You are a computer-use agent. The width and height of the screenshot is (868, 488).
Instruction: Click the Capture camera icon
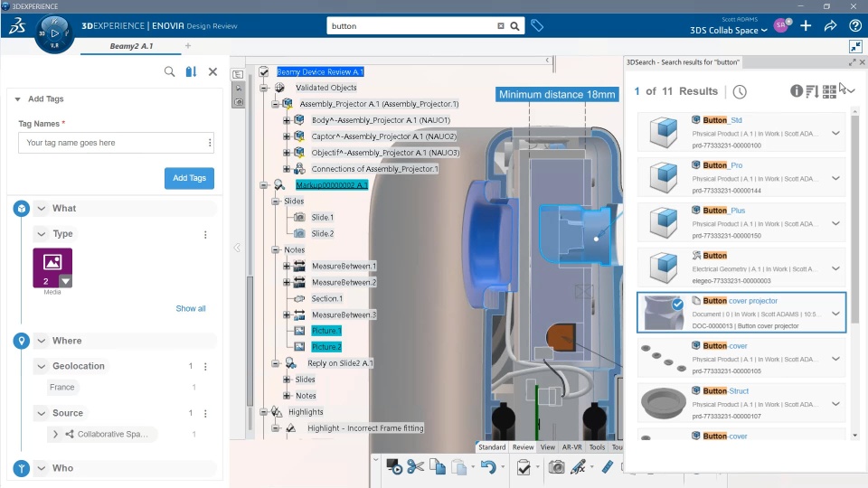click(556, 467)
